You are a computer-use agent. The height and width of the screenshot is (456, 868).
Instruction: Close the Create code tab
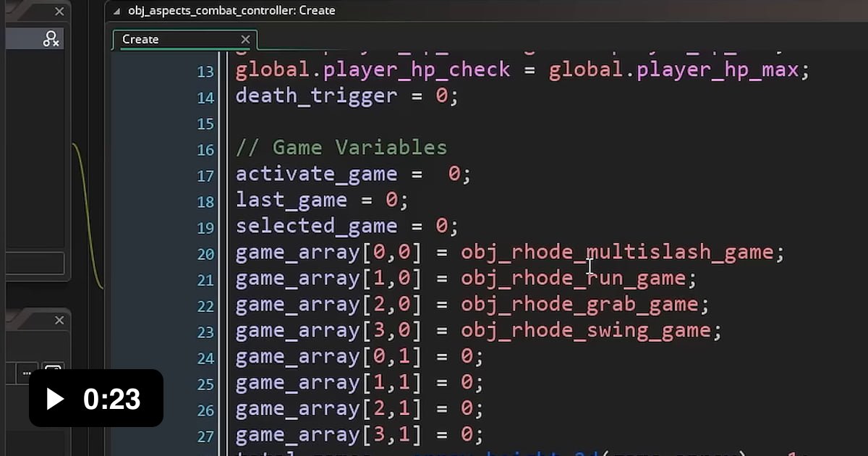245,39
